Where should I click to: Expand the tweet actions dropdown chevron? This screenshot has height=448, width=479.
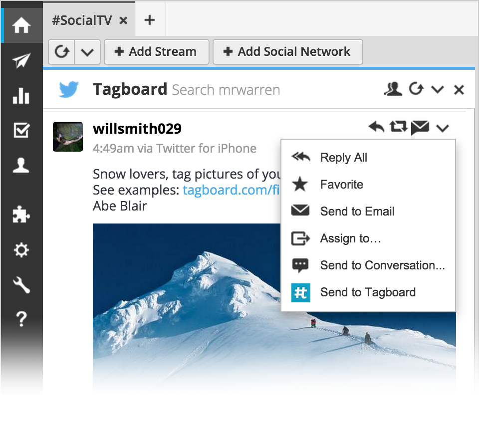coord(443,128)
